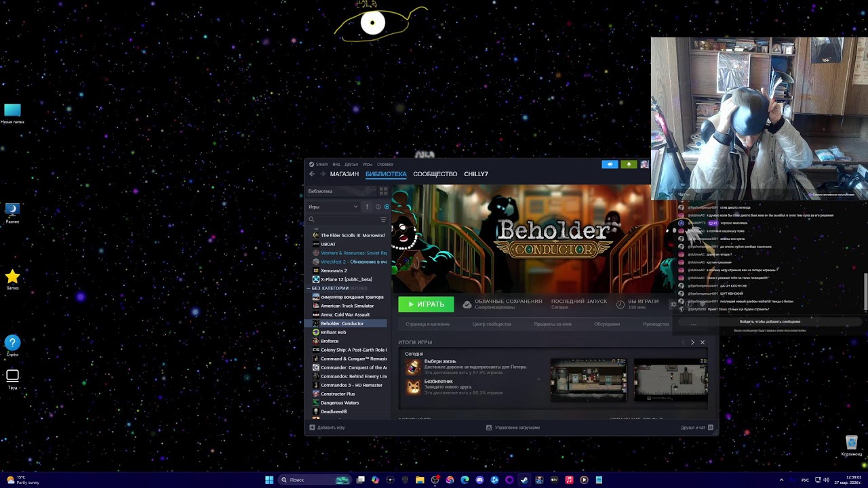The height and width of the screenshot is (488, 868).
Task: Open the Справка menu
Action: [385, 164]
